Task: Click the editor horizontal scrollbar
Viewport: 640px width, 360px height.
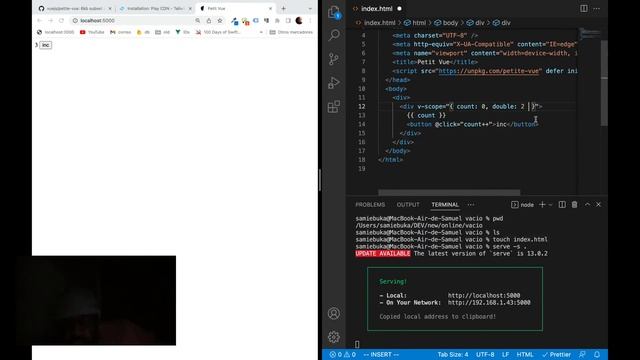Action: (x=449, y=192)
